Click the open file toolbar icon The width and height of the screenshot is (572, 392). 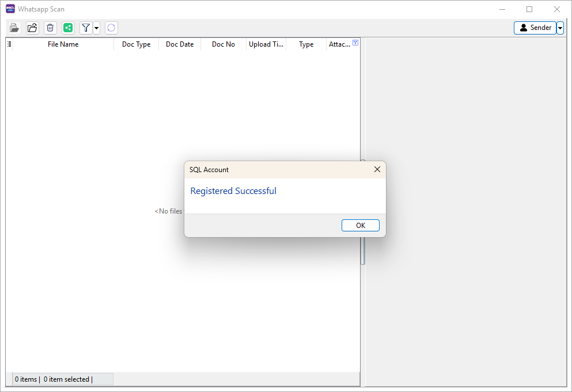14,28
